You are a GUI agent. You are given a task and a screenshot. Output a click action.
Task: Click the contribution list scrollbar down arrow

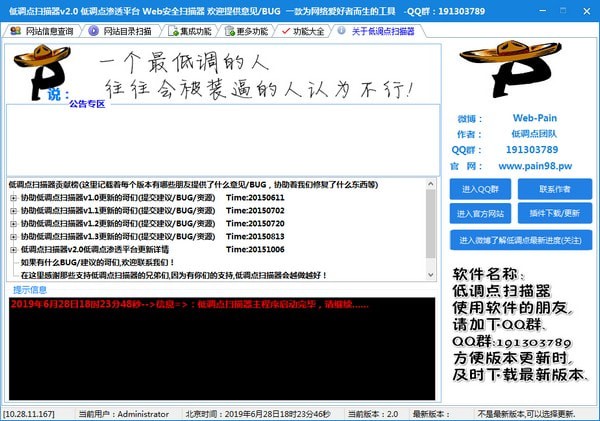[x=430, y=275]
